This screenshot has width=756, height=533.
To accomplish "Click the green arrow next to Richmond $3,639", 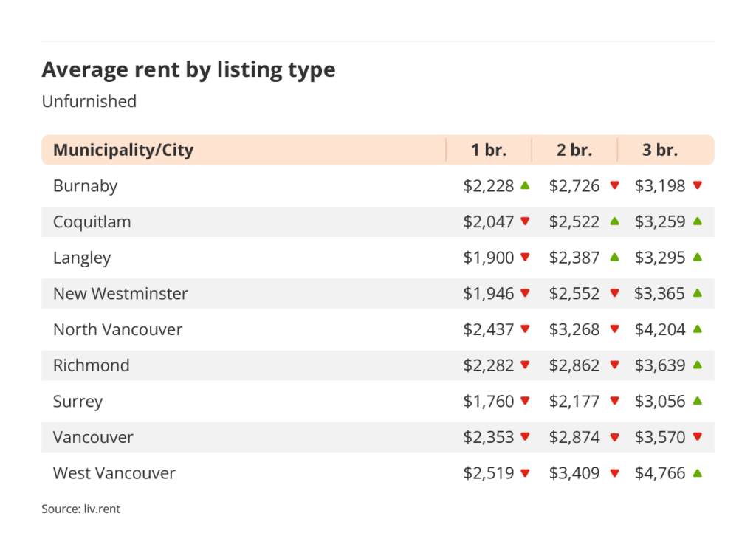I will tap(697, 365).
